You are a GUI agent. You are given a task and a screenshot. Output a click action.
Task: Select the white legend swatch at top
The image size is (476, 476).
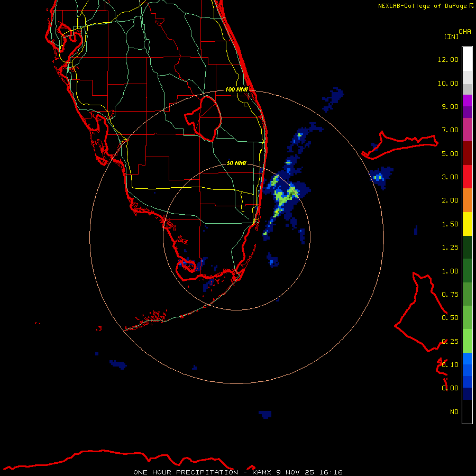[x=467, y=59]
